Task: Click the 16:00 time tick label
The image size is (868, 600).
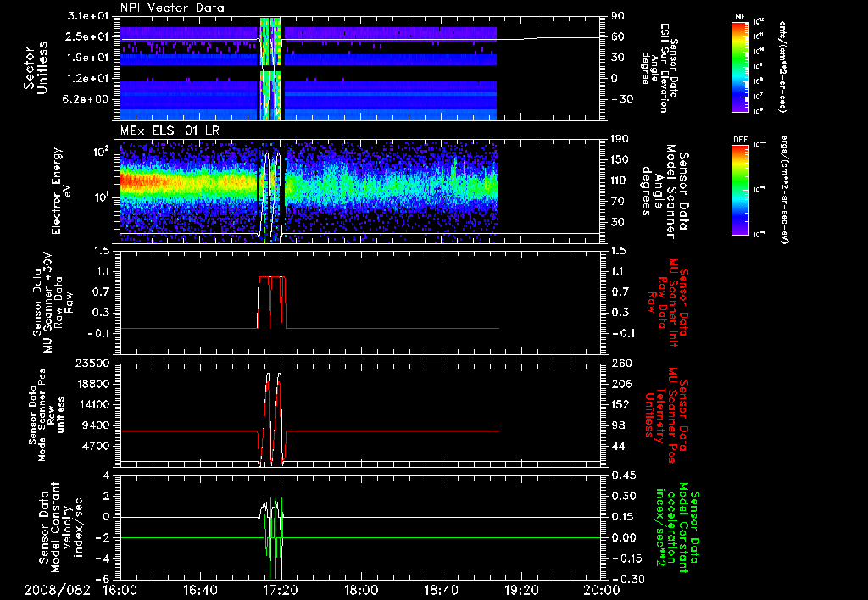Action: pyautogui.click(x=120, y=590)
